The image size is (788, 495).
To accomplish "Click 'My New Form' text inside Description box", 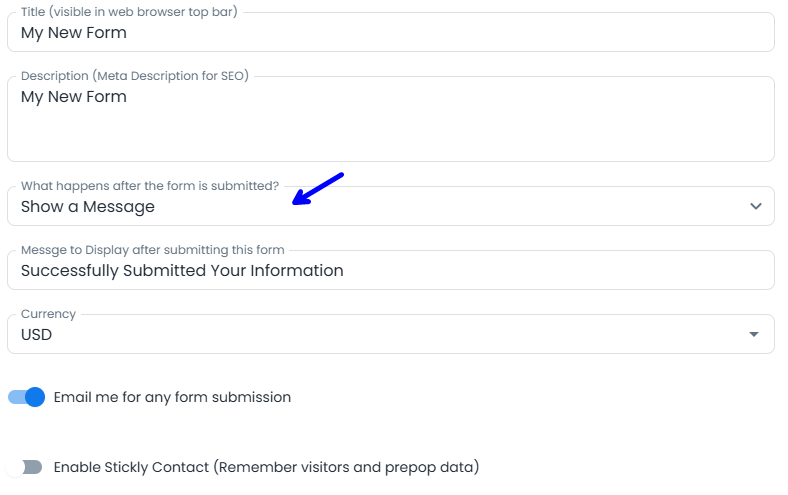I will tap(74, 97).
